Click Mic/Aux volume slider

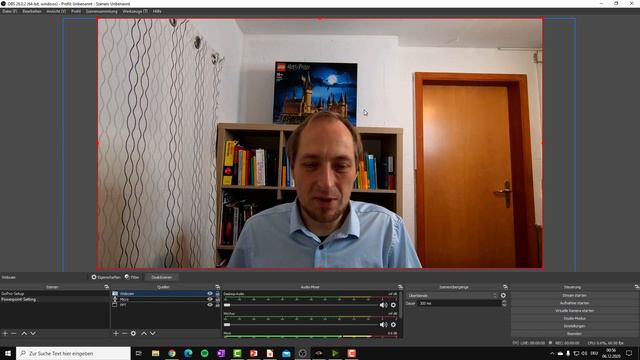coord(301,325)
